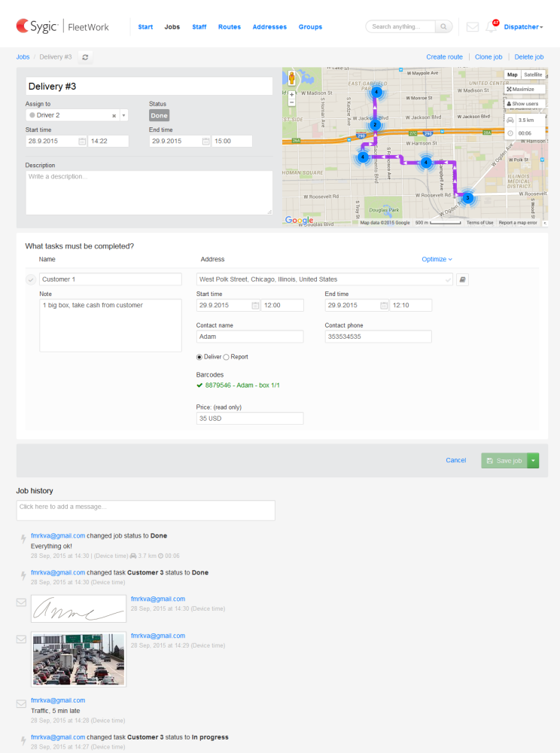
Task: Switch map to Satellite view
Action: [x=533, y=75]
